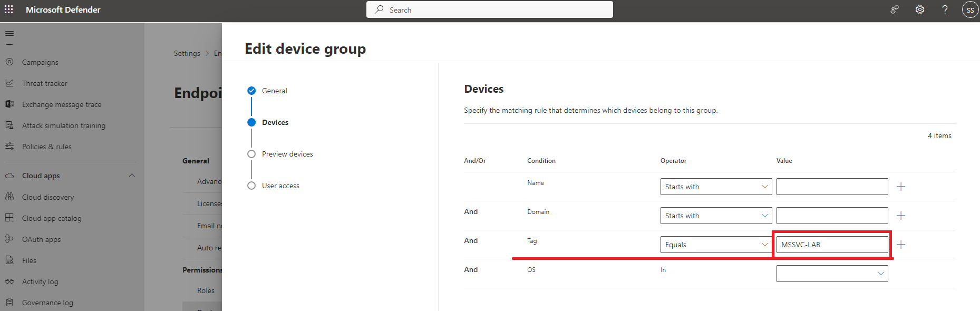Image resolution: width=980 pixels, height=311 pixels.
Task: Click the Campaigns target icon
Action: [x=9, y=62]
